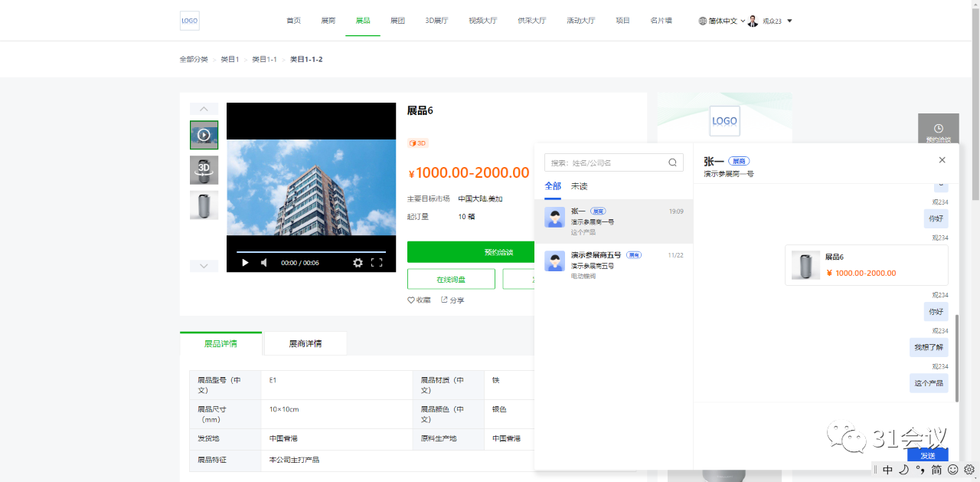Open the 简体中文 language dropdown
The width and height of the screenshot is (980, 482).
722,21
